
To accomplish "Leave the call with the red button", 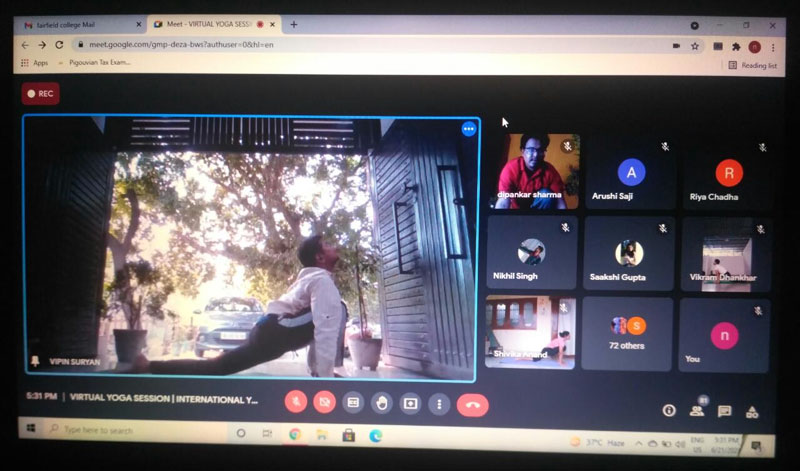I will click(472, 404).
